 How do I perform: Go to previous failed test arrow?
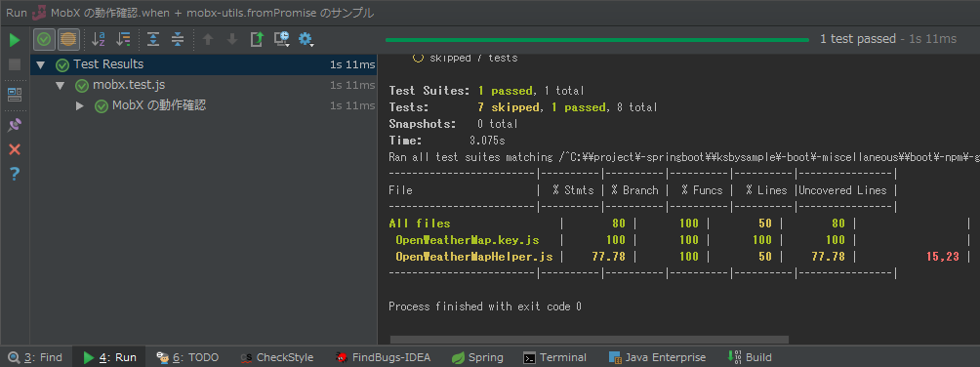pos(208,39)
